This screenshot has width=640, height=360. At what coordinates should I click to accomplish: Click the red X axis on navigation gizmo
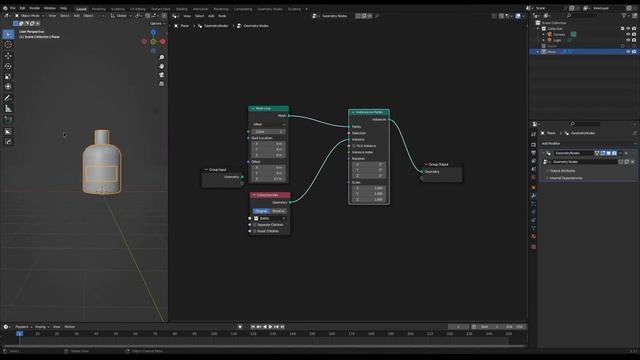pyautogui.click(x=162, y=42)
